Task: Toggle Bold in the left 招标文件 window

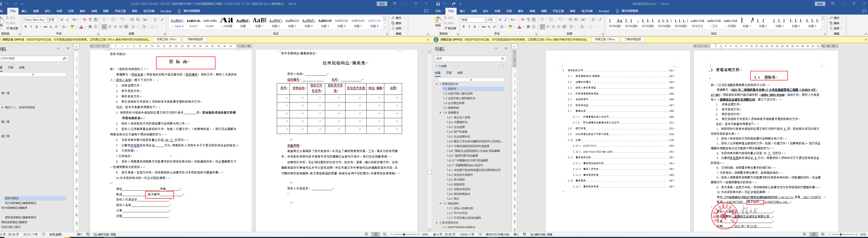Action: click(26, 27)
